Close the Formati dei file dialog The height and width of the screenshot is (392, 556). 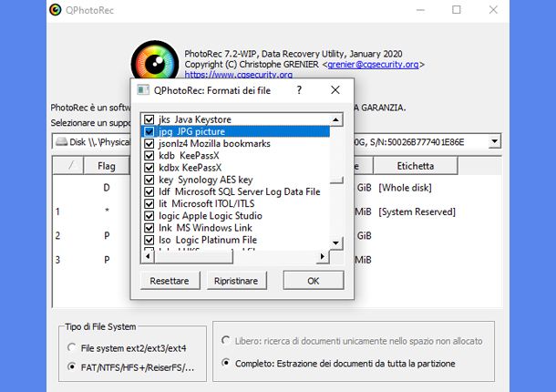click(335, 90)
